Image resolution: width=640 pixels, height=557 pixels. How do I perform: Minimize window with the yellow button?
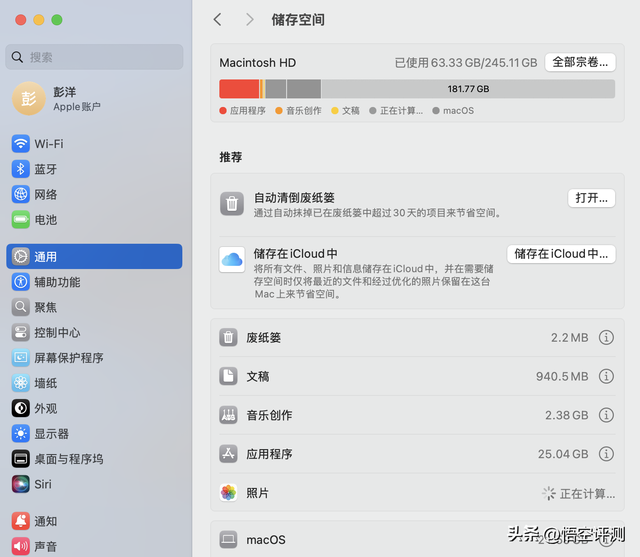click(x=39, y=20)
